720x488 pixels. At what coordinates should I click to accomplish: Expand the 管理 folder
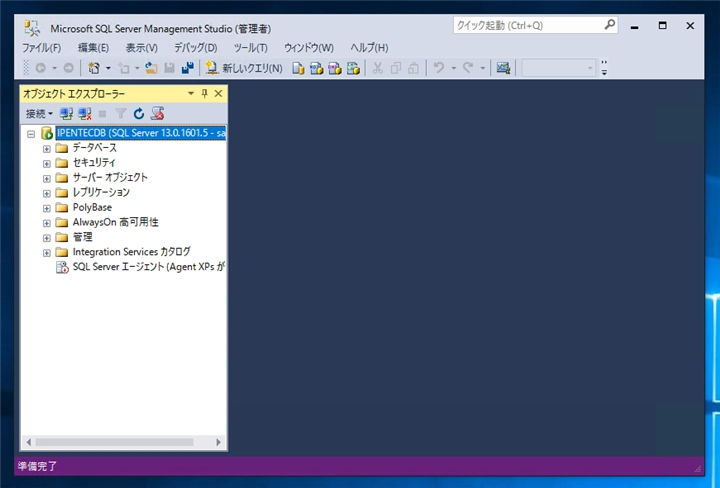[x=46, y=238]
